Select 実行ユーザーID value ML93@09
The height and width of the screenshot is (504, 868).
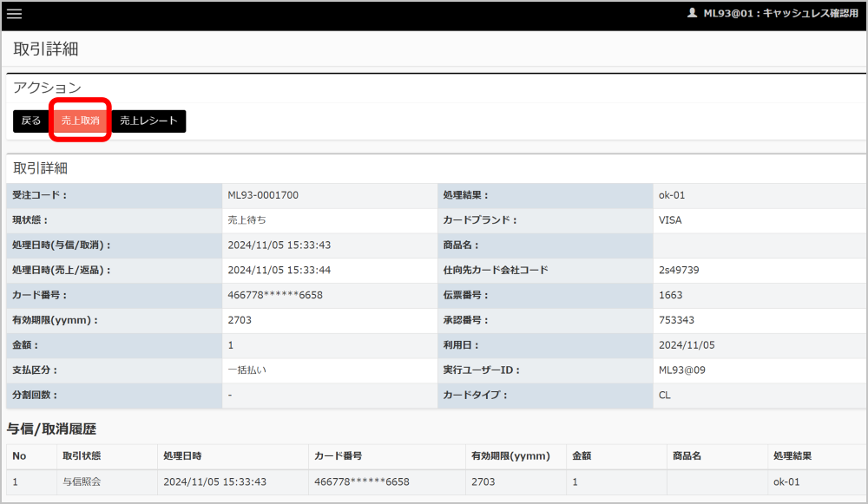click(685, 370)
